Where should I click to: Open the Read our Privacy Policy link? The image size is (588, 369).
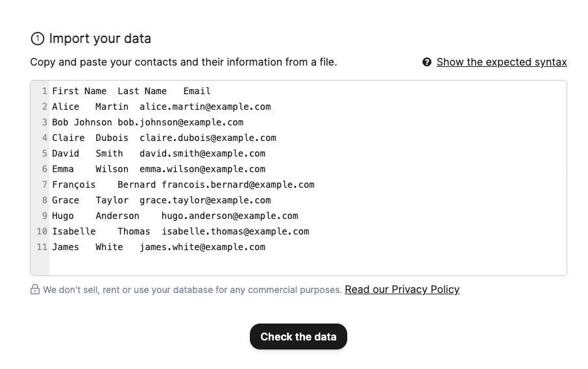[402, 290]
